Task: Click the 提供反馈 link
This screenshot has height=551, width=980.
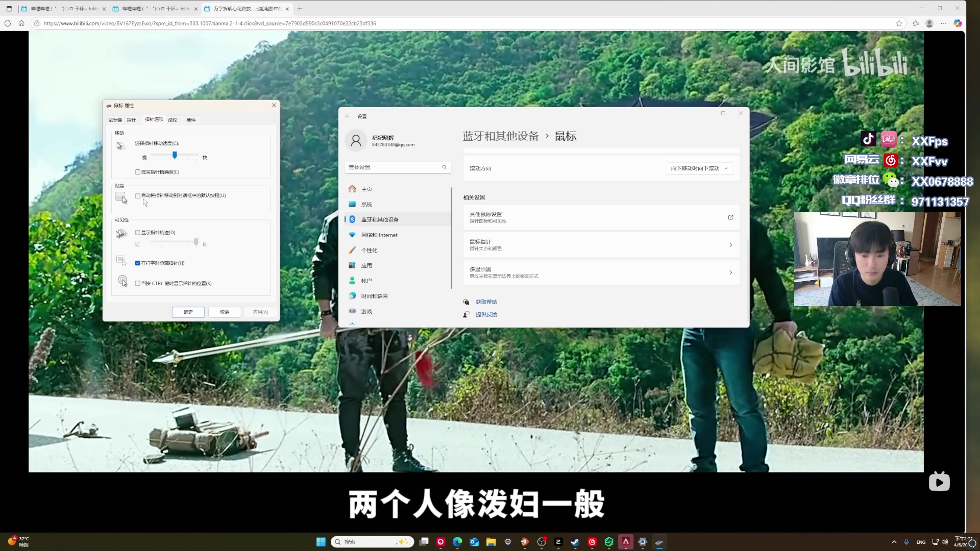Action: click(x=486, y=315)
